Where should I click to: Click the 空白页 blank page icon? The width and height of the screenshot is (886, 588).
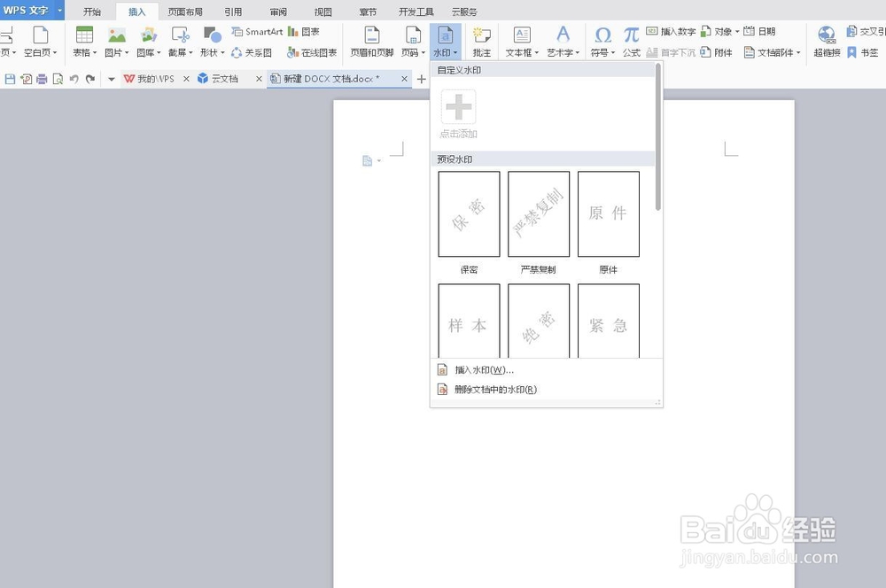[x=41, y=35]
